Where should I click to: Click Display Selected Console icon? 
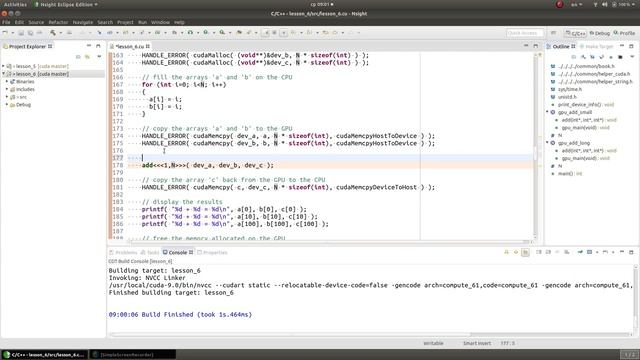(x=590, y=253)
